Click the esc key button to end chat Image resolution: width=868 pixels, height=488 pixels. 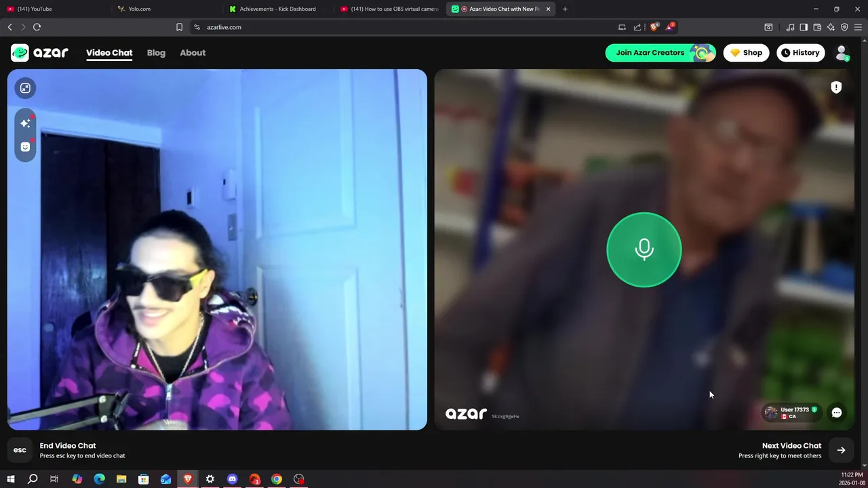(x=20, y=450)
